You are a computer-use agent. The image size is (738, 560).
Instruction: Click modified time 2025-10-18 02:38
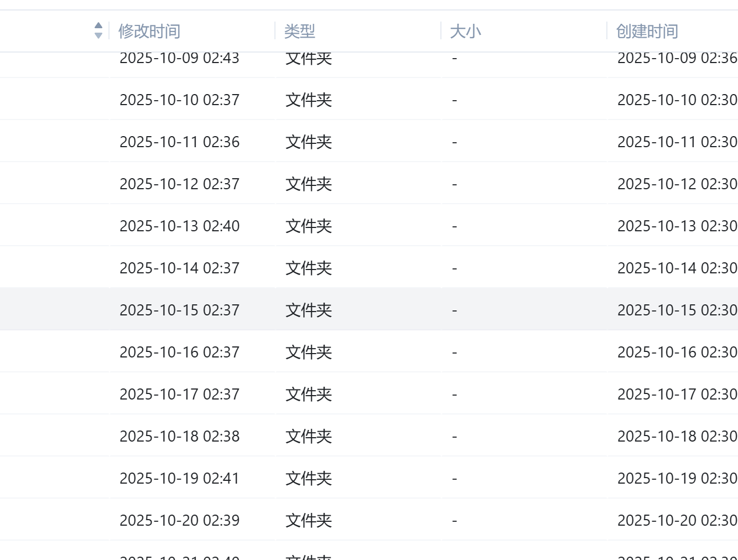pyautogui.click(x=179, y=436)
